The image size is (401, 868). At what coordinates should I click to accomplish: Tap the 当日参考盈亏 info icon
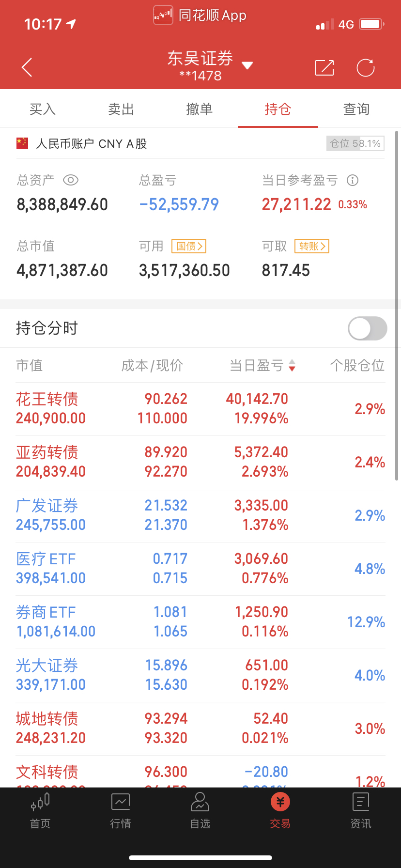click(353, 181)
